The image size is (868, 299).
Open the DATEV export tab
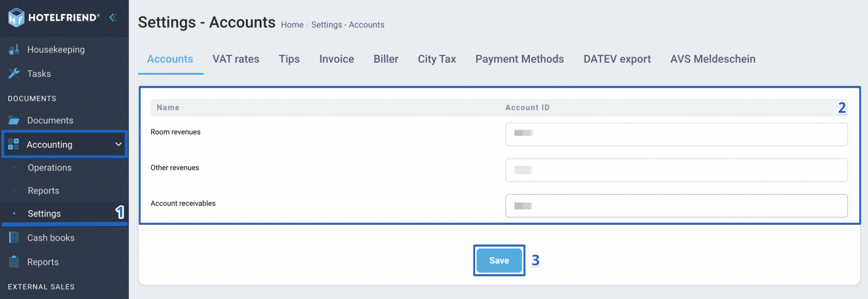click(617, 59)
